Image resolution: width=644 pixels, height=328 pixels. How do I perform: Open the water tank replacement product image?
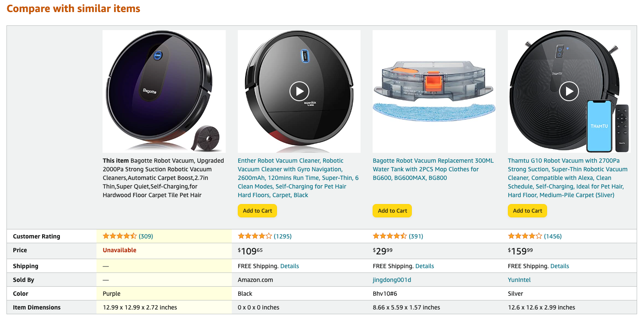click(x=434, y=91)
